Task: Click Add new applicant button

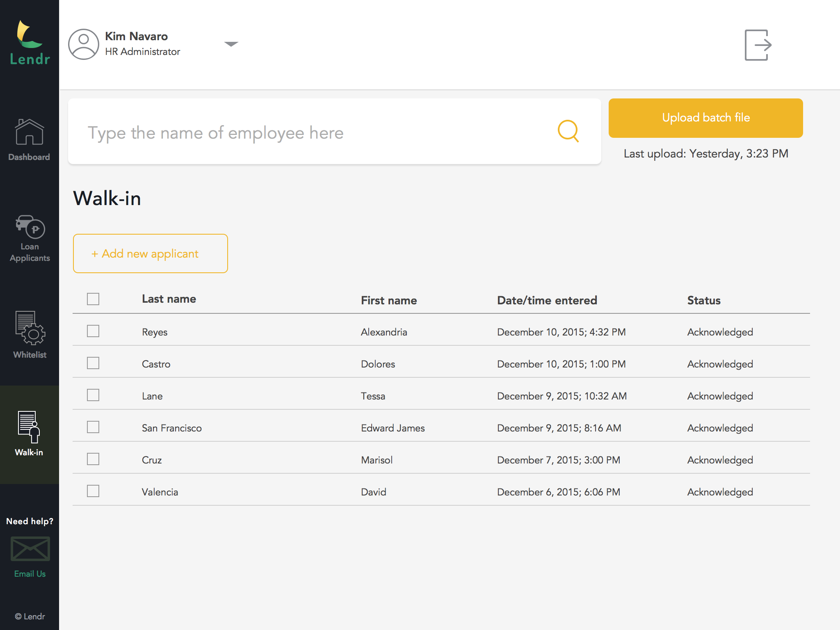Action: click(150, 253)
